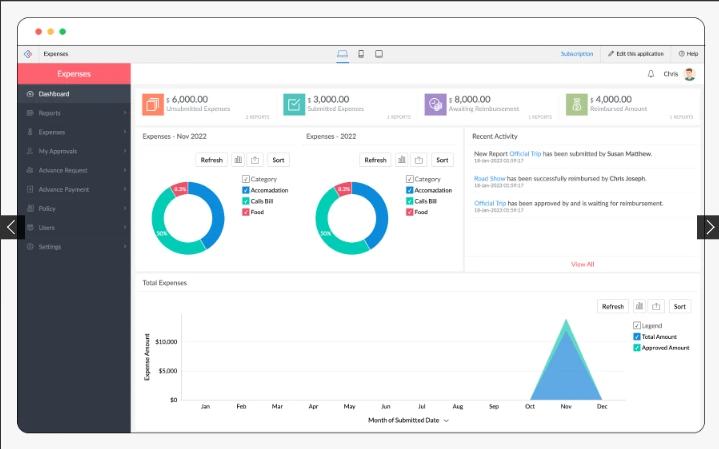This screenshot has width=719, height=449.
Task: Toggle Calls Bill checkbox in Expenses 2022
Action: pos(409,201)
